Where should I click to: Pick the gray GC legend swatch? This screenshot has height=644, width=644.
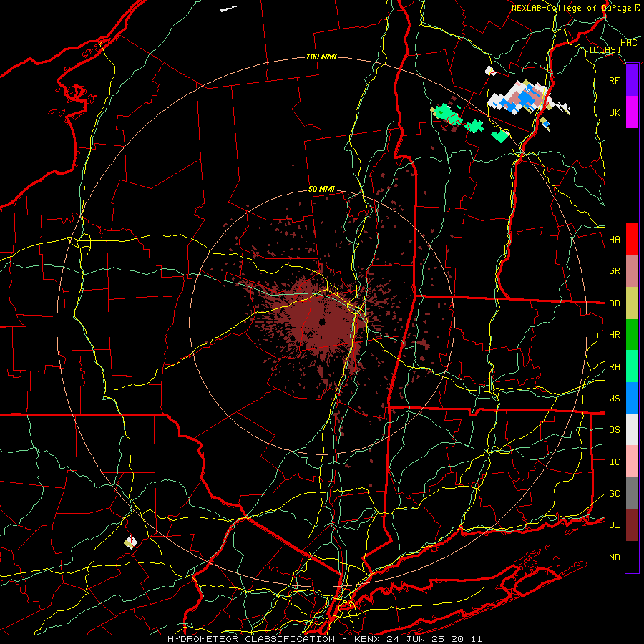click(632, 493)
